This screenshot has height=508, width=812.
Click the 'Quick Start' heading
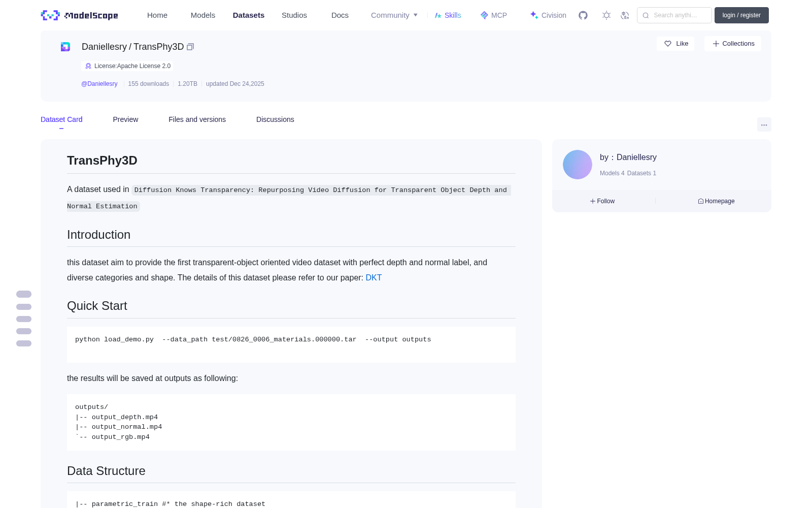pyautogui.click(x=97, y=306)
